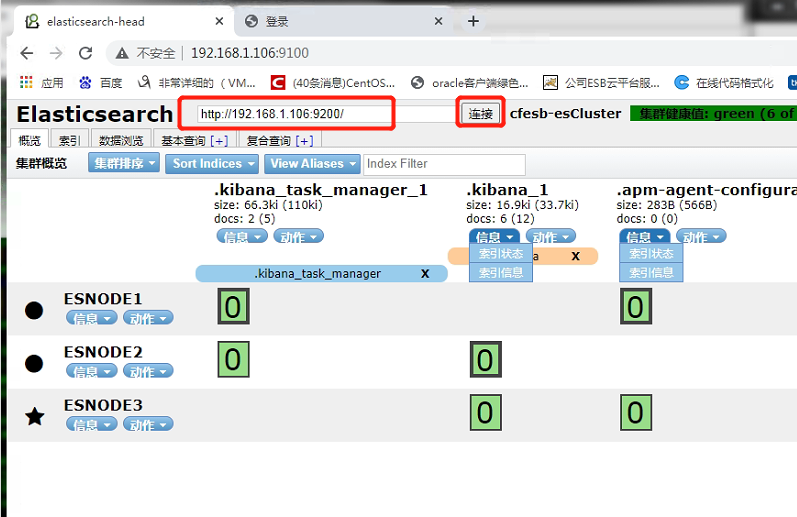Click the ESNODE1 node circle icon
797x517 pixels.
pyautogui.click(x=34, y=310)
